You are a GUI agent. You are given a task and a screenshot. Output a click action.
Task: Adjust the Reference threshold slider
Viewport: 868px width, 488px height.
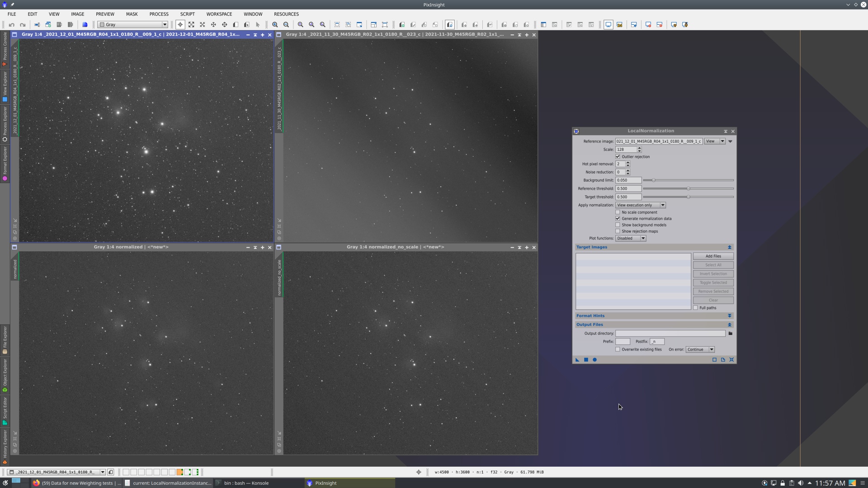688,189
